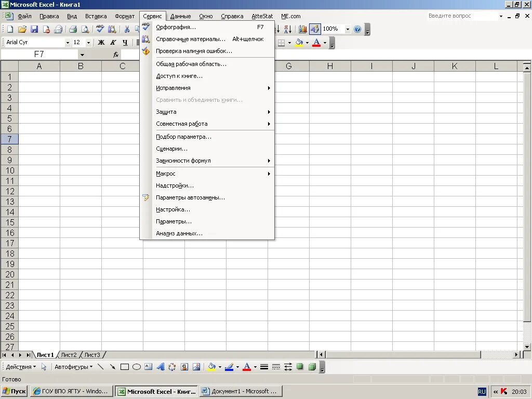This screenshot has height=399, width=532.
Task: Open the Вставка menu
Action: pyautogui.click(x=96, y=16)
